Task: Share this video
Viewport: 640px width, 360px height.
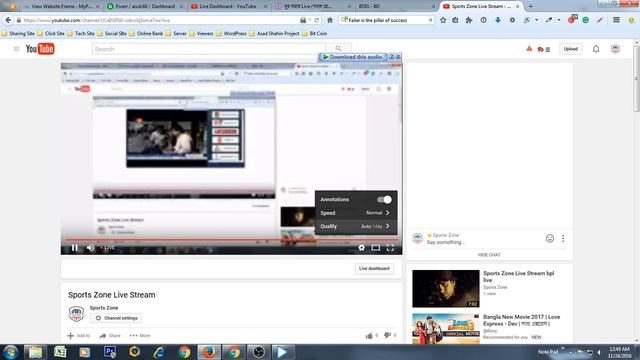Action: pyautogui.click(x=110, y=336)
